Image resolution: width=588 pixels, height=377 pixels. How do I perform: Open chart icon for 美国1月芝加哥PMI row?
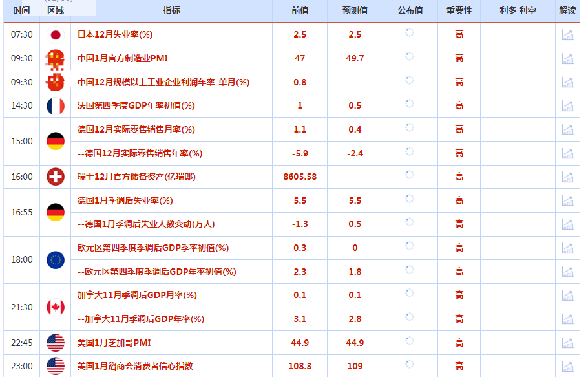[x=567, y=343]
